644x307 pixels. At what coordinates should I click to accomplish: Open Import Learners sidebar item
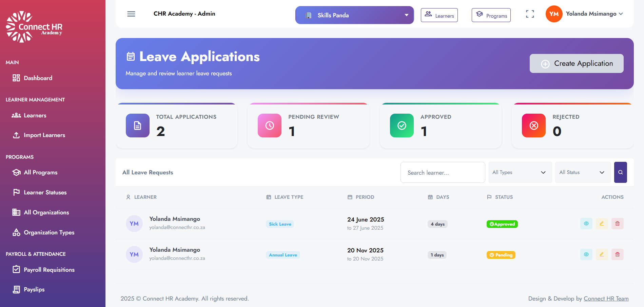point(44,135)
